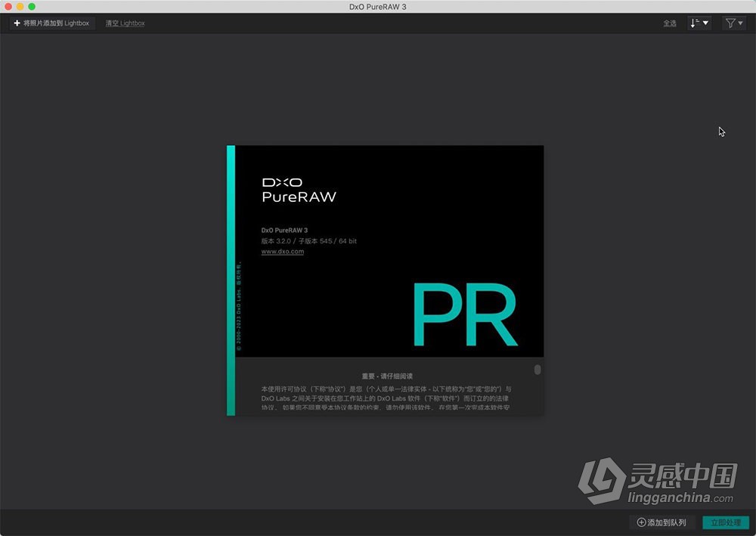Click the large PR emblem
Viewport: 756px width, 536px height.
pyautogui.click(x=465, y=314)
